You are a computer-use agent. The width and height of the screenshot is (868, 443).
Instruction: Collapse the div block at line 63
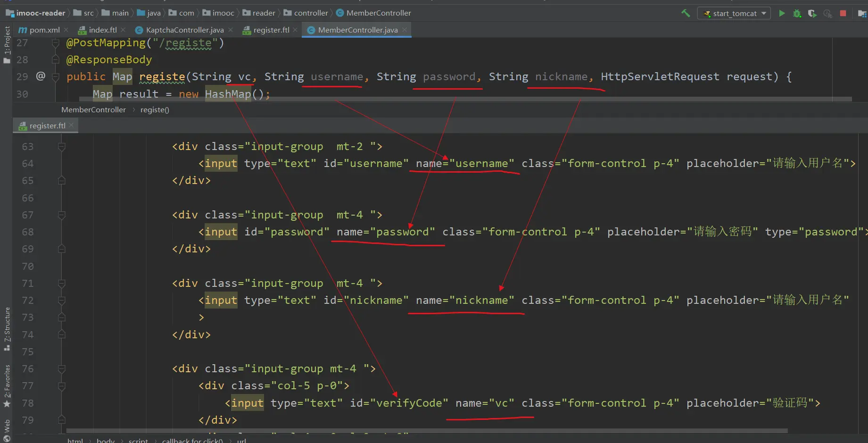coord(61,147)
